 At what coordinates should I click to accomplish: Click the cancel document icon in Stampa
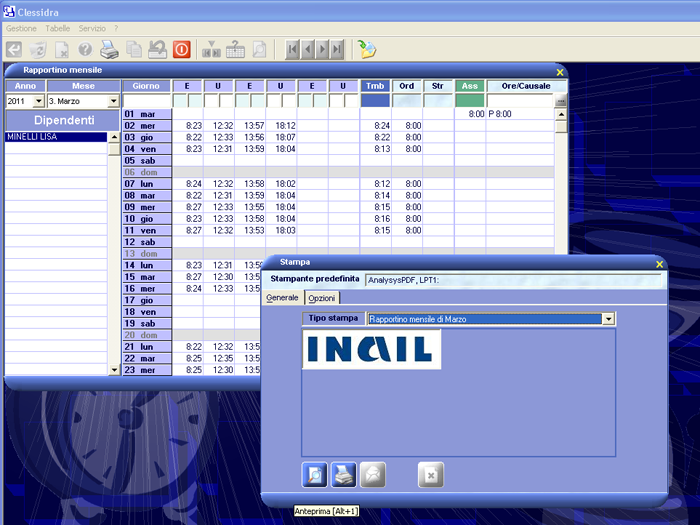pyautogui.click(x=431, y=475)
